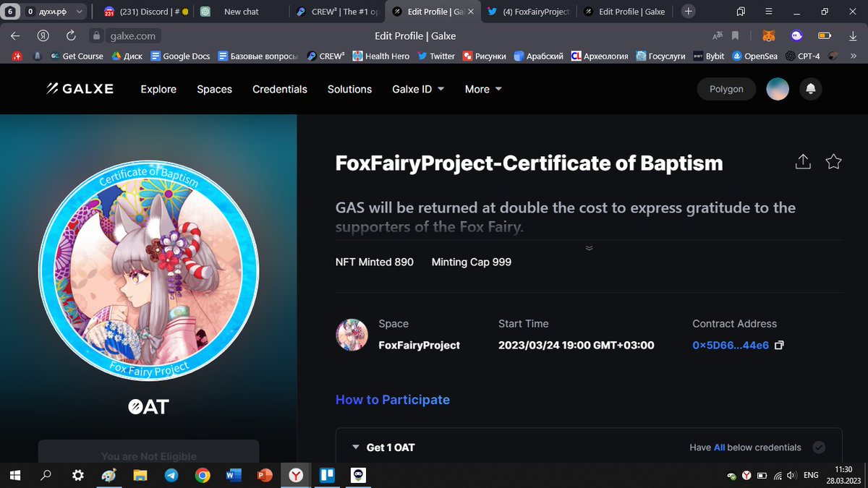The image size is (868, 488).
Task: Open the tab group dropdown духи.рф
Action: pos(56,12)
